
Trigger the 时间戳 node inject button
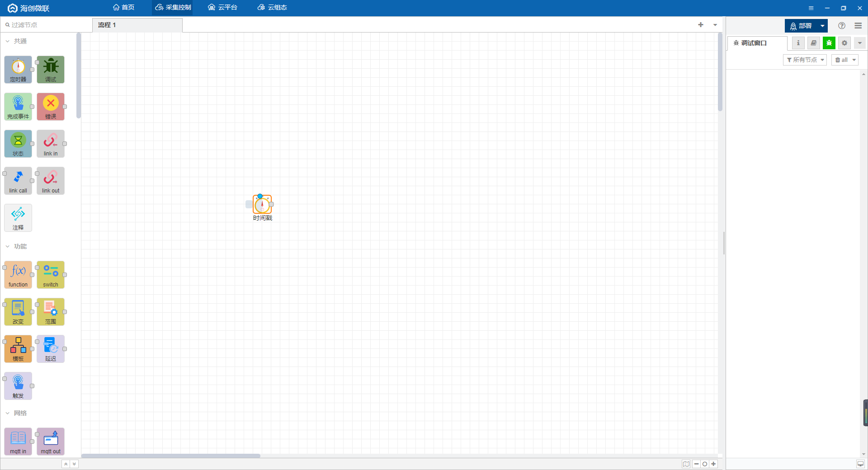(249, 204)
